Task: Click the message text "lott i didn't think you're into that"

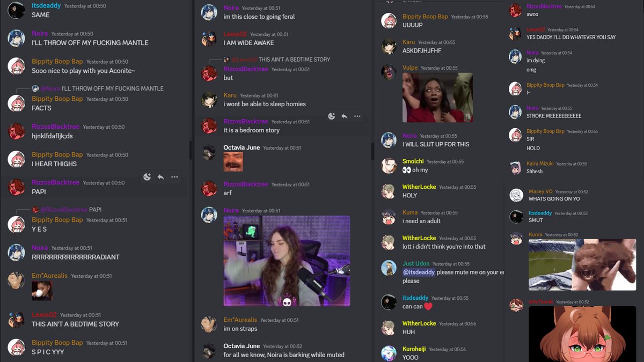Action: [444, 247]
